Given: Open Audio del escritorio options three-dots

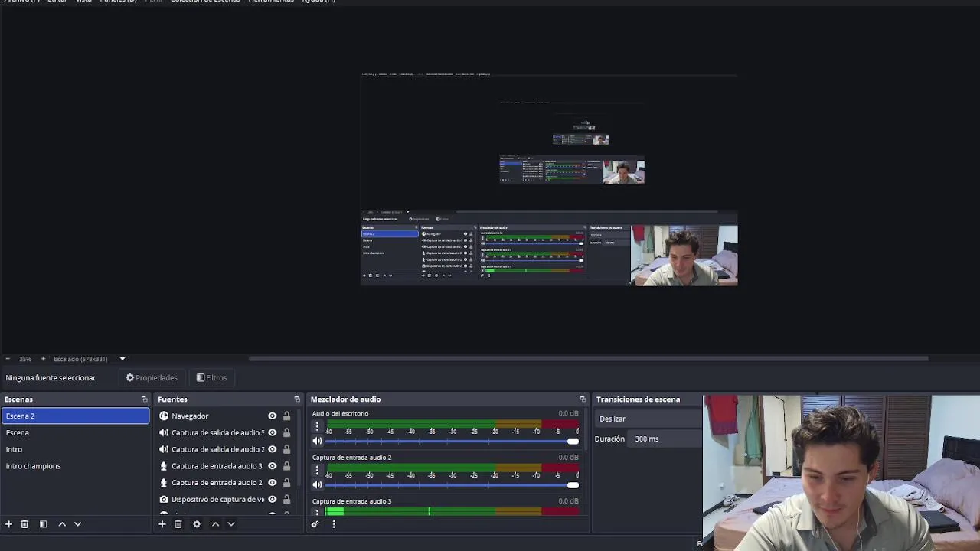Looking at the screenshot, I should click(x=317, y=427).
